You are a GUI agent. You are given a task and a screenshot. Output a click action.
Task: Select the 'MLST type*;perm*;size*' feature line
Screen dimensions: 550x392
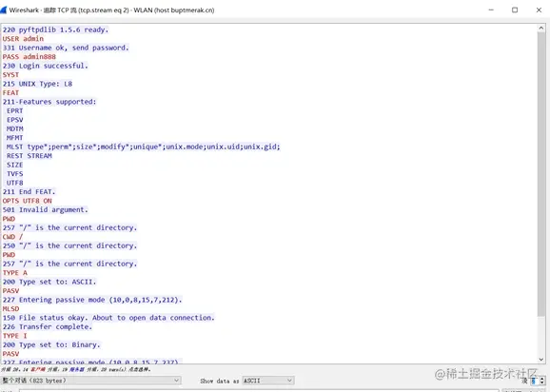click(x=143, y=147)
